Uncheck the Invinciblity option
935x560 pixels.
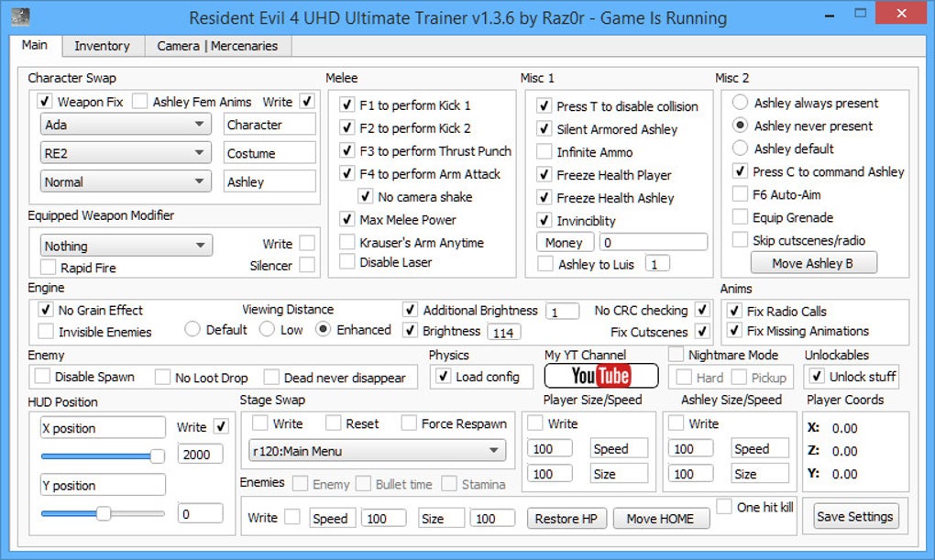(544, 221)
